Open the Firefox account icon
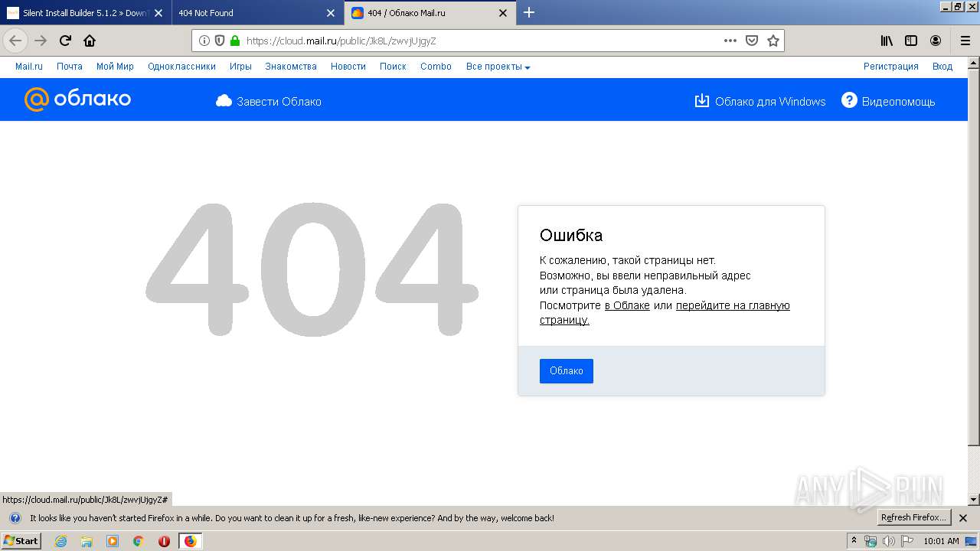The width and height of the screenshot is (980, 551). pyautogui.click(x=936, y=41)
